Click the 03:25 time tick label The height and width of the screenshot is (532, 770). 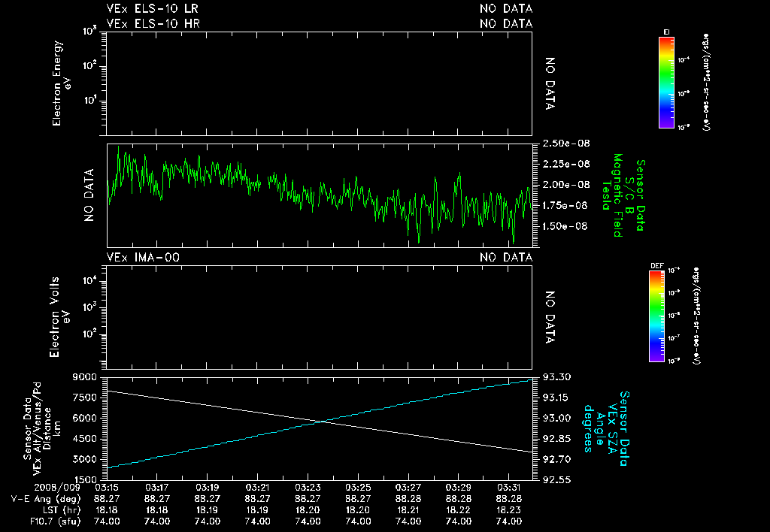[358, 488]
